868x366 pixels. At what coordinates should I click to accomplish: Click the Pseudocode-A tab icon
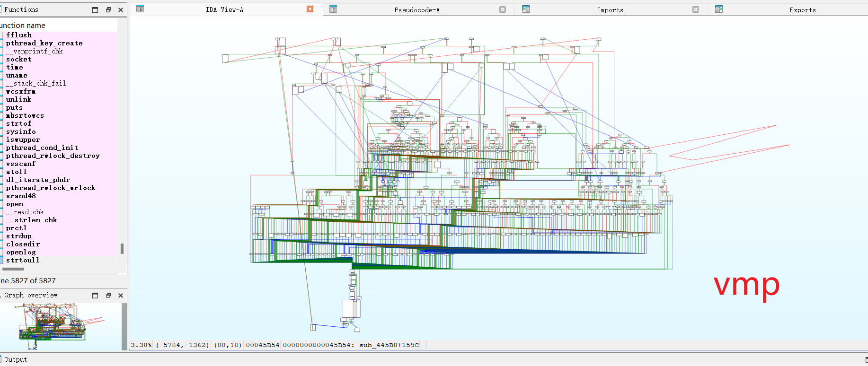pos(333,9)
